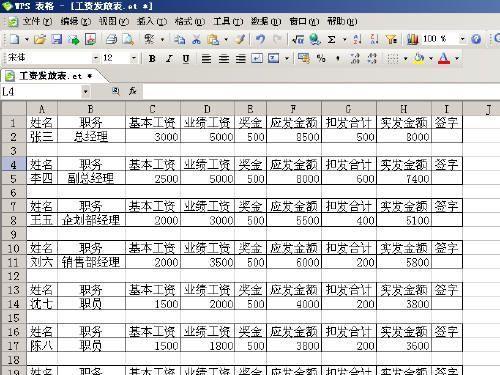Expand the AutoSum functions arrow
The height and width of the screenshot is (375, 500).
click(344, 40)
